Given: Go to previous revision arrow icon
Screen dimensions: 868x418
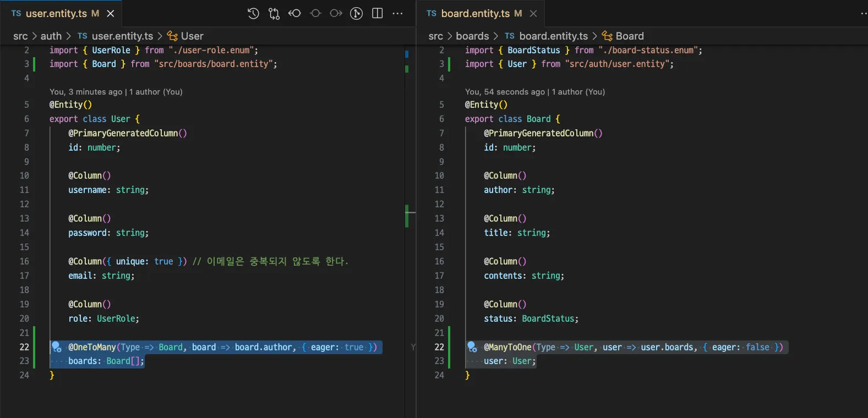Looking at the screenshot, I should [294, 13].
